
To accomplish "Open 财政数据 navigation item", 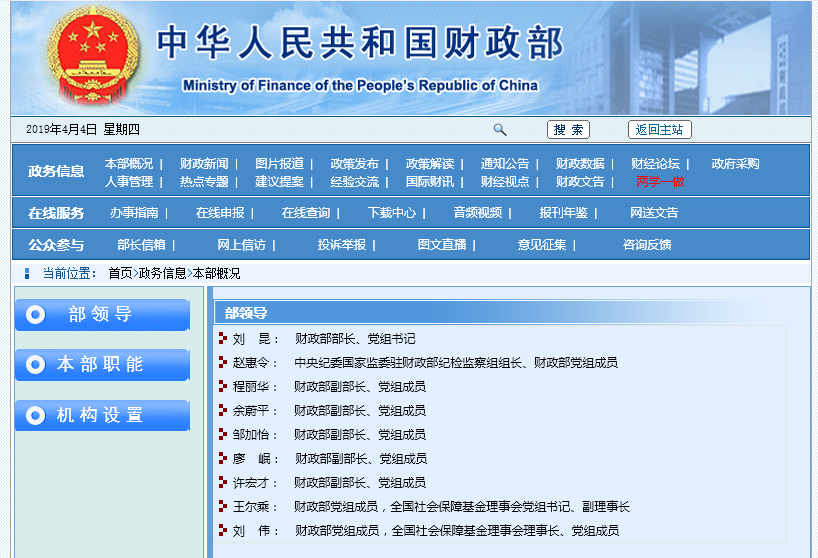I will [x=580, y=164].
